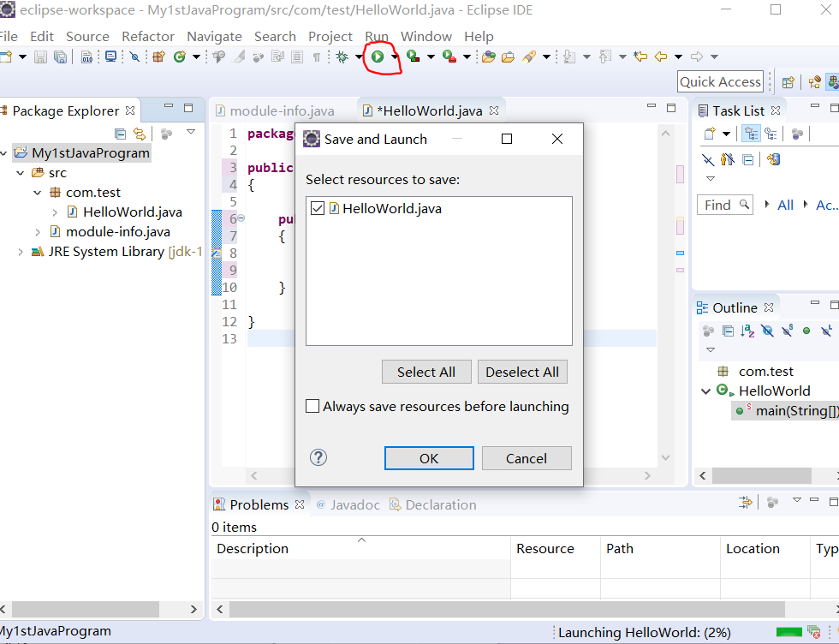
Task: Click the New Java Class icon
Action: pyautogui.click(x=179, y=57)
